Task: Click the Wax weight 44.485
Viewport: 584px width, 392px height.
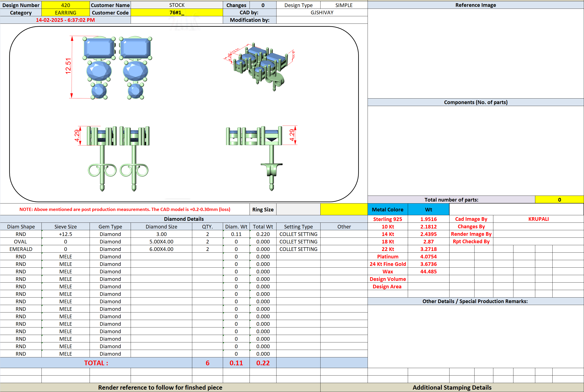Action: 429,271
